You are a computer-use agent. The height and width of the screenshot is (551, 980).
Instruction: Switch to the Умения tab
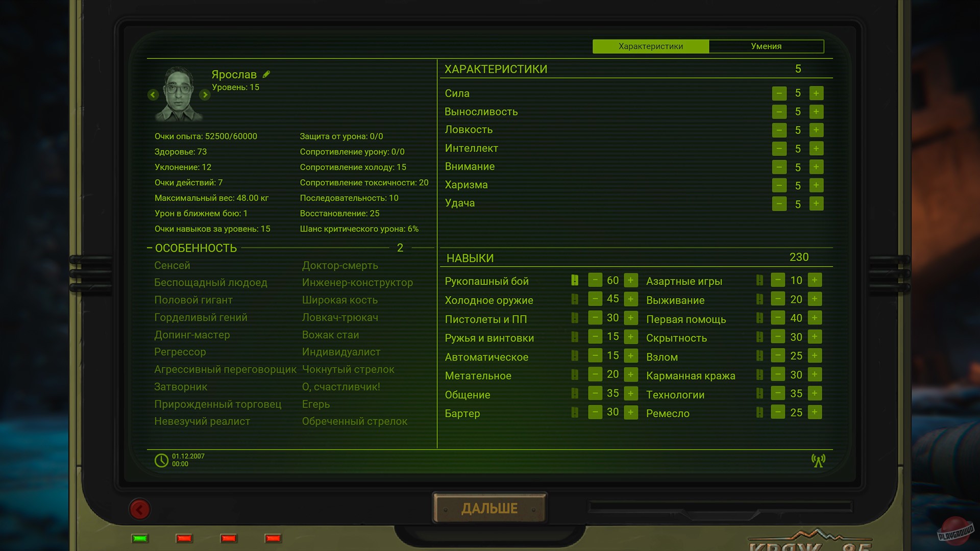766,46
